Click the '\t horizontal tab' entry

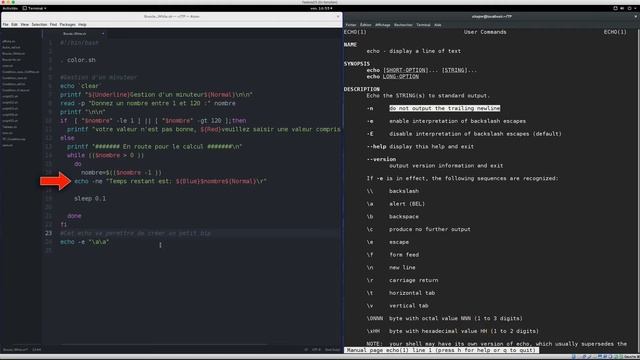coord(401,293)
